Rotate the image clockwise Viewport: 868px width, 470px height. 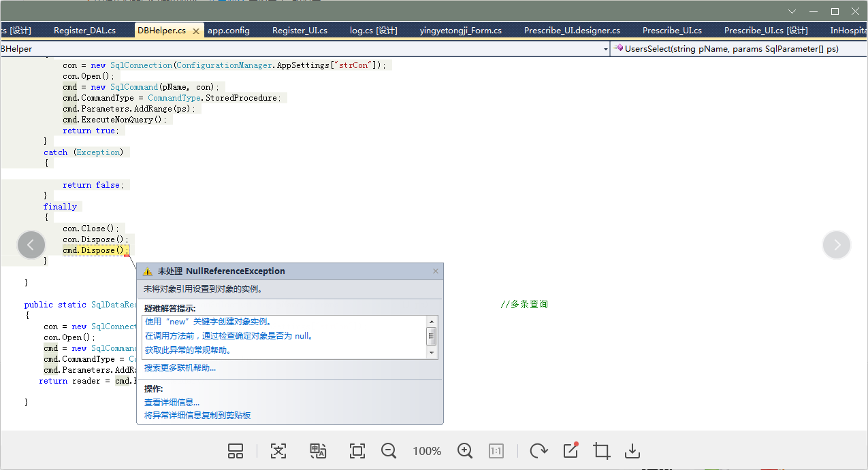point(539,451)
